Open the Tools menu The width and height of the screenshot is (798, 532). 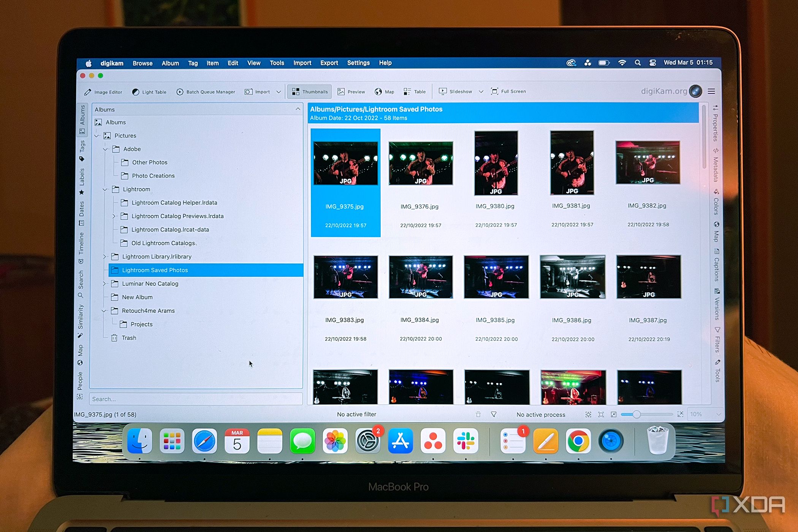[x=277, y=63]
